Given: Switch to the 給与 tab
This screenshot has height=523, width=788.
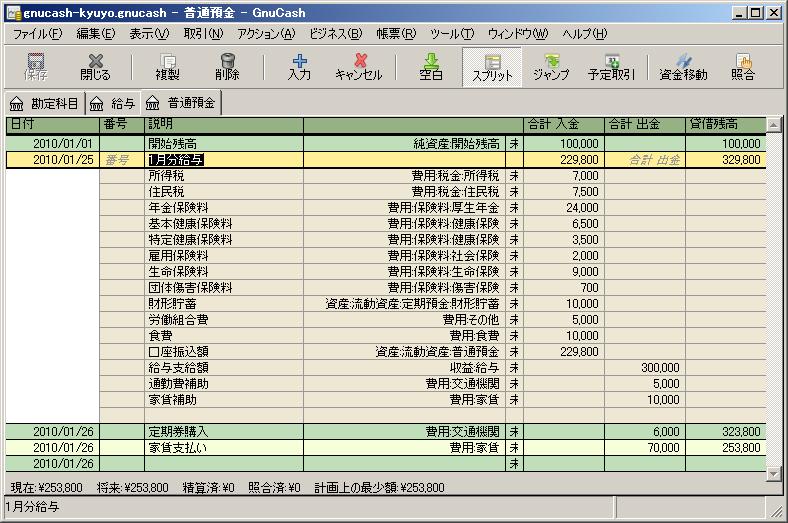Looking at the screenshot, I should click(112, 102).
